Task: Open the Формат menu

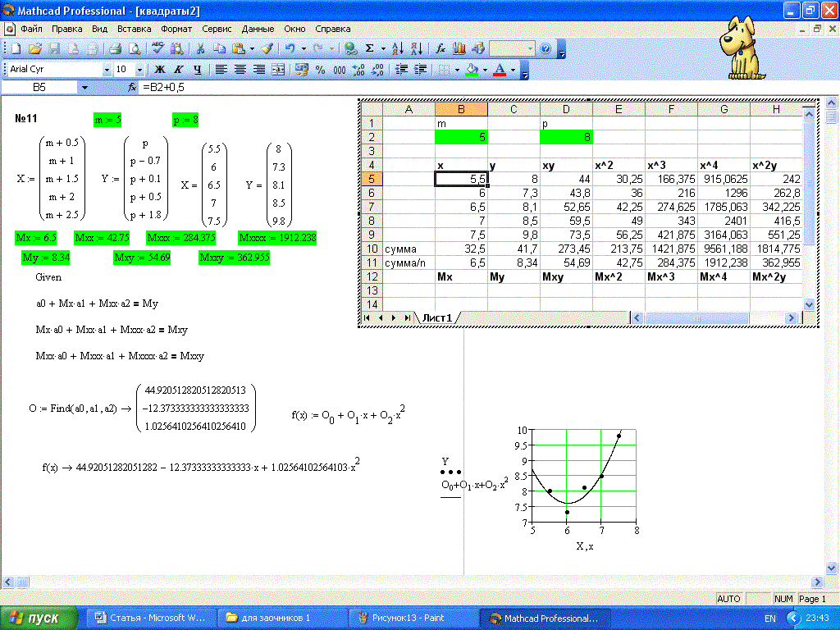Action: pyautogui.click(x=176, y=29)
